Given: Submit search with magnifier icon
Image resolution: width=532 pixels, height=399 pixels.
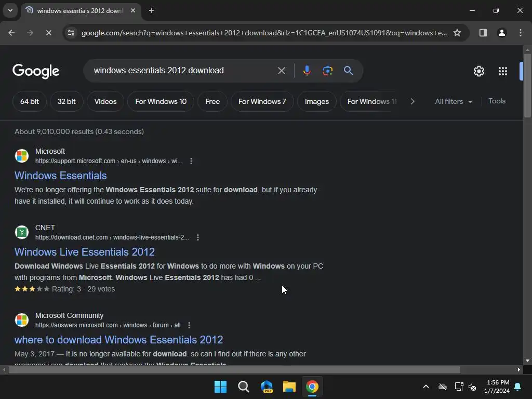Looking at the screenshot, I should [348, 71].
